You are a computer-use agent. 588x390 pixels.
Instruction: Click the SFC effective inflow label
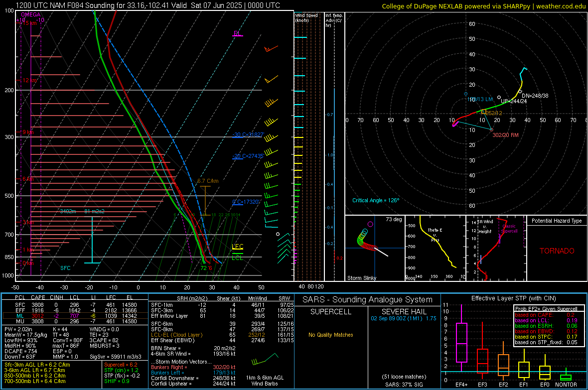tap(65, 268)
